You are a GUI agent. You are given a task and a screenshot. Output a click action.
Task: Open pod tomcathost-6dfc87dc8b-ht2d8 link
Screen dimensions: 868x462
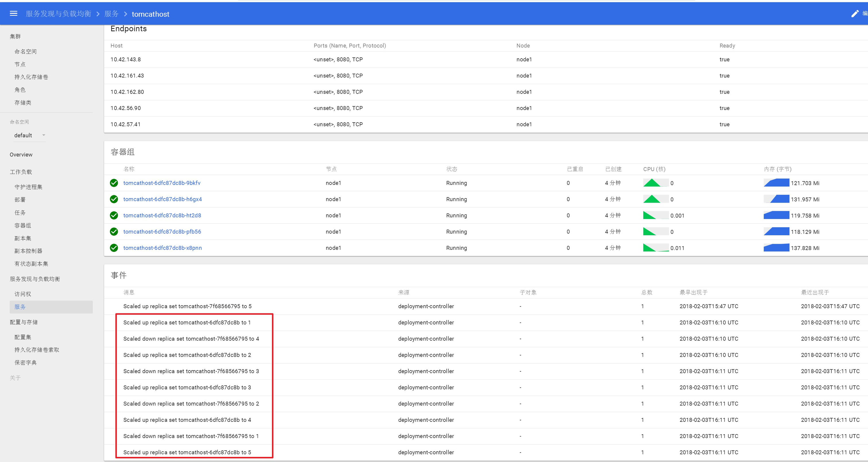coord(162,215)
